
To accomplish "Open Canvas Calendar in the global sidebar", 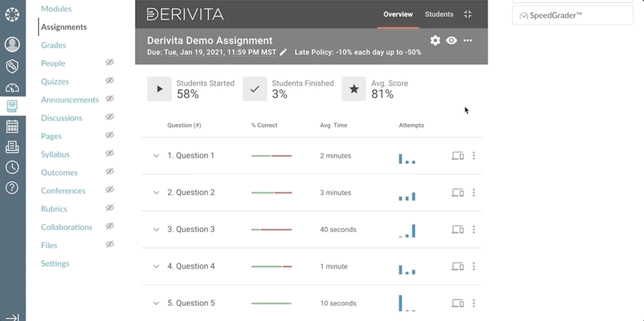I will (12, 127).
